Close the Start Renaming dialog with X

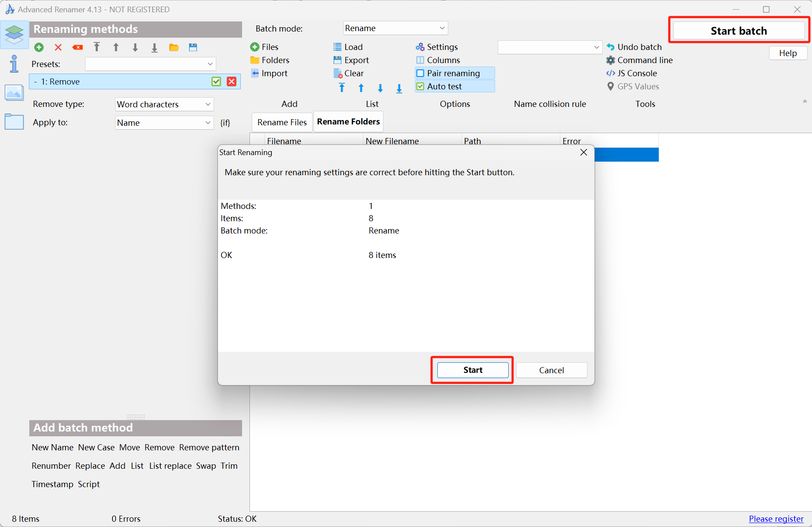pyautogui.click(x=584, y=152)
